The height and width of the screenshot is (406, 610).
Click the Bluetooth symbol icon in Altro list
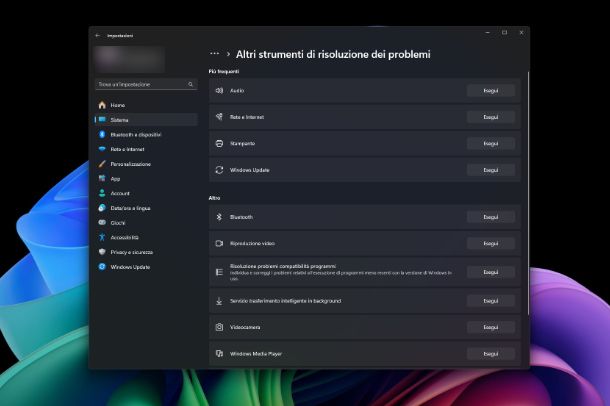coord(219,217)
